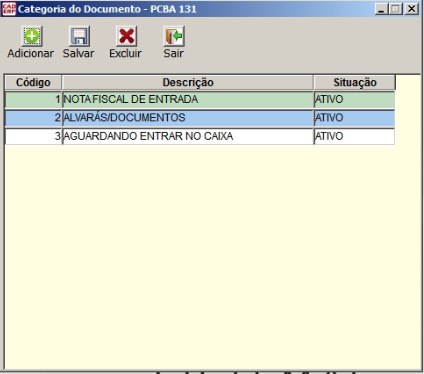Exit via the Sair door icon
Viewport: 424px width, 374px height.
tap(174, 36)
